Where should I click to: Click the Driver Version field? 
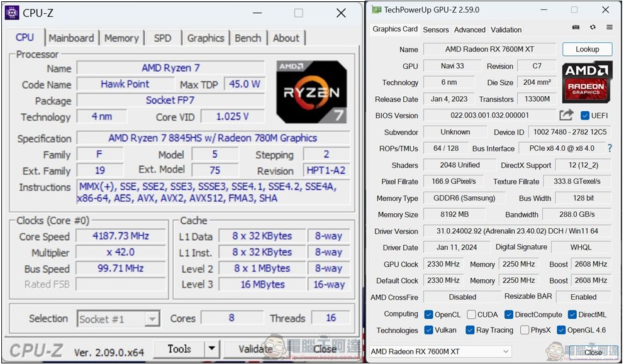pos(517,231)
